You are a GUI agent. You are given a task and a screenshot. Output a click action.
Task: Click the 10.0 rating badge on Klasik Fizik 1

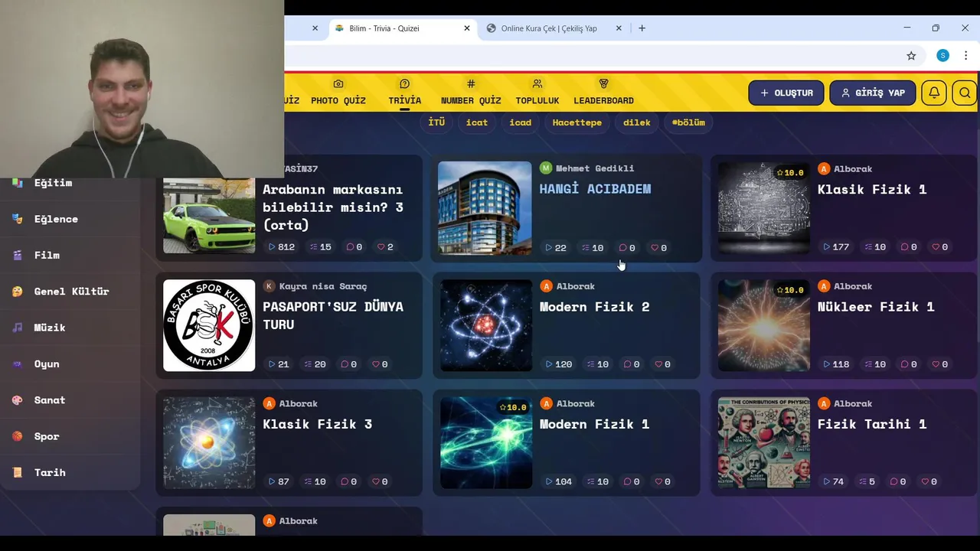pyautogui.click(x=790, y=173)
